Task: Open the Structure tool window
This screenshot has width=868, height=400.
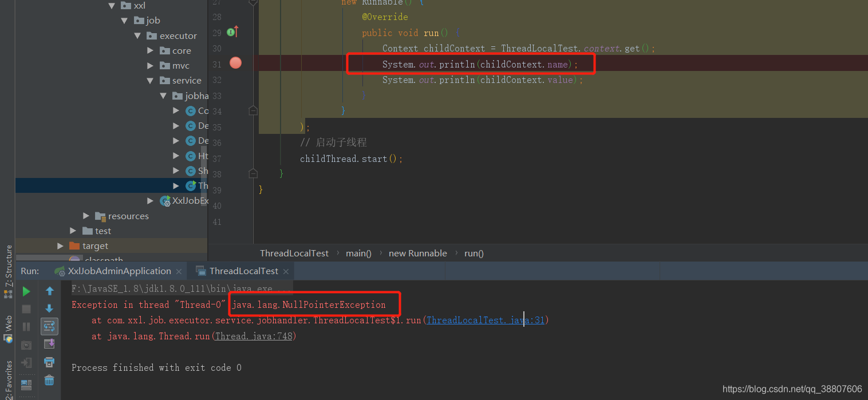Action: click(x=8, y=264)
